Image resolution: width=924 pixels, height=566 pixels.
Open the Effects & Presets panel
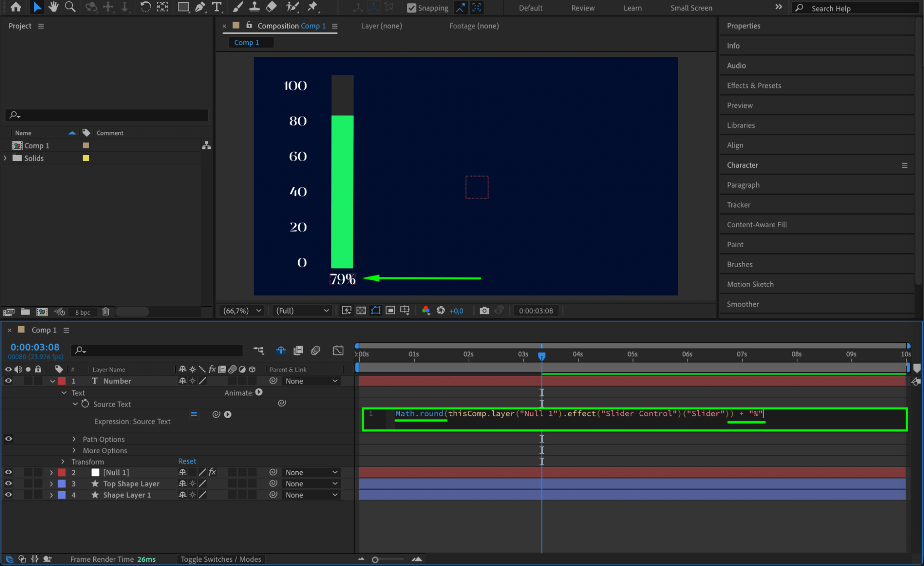click(753, 85)
